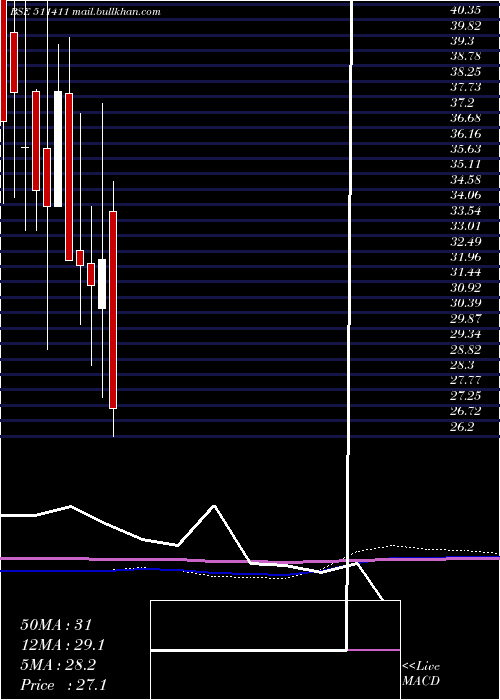Click the 30.39 price axis label
This screenshot has height=700, width=500.
click(x=465, y=304)
